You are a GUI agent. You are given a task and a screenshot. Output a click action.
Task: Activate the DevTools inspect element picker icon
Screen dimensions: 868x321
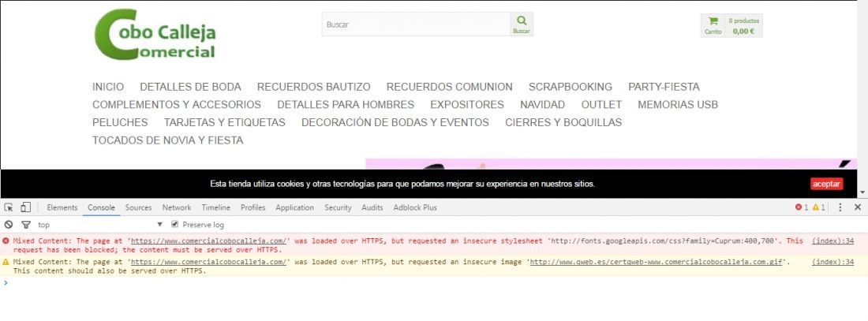(9, 207)
